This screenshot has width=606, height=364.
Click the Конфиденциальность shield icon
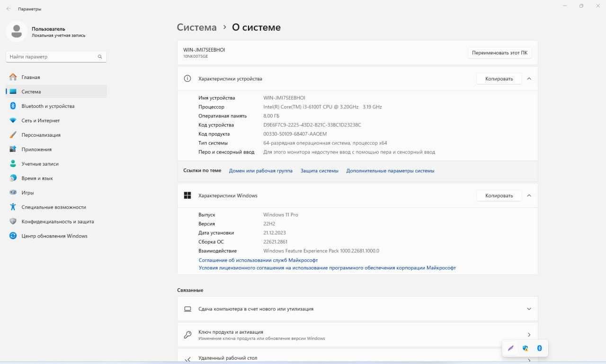pos(13,222)
